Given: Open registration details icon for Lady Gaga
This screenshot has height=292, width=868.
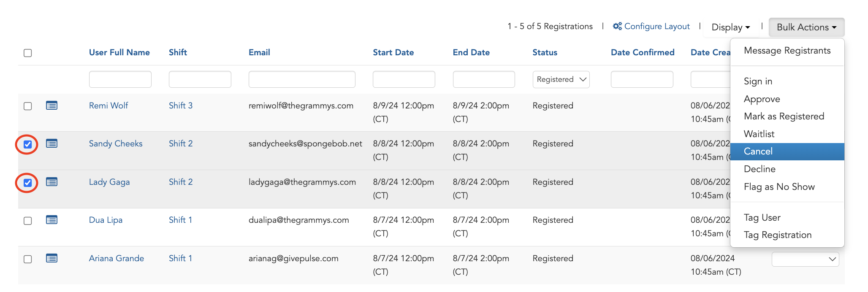Looking at the screenshot, I should 52,182.
